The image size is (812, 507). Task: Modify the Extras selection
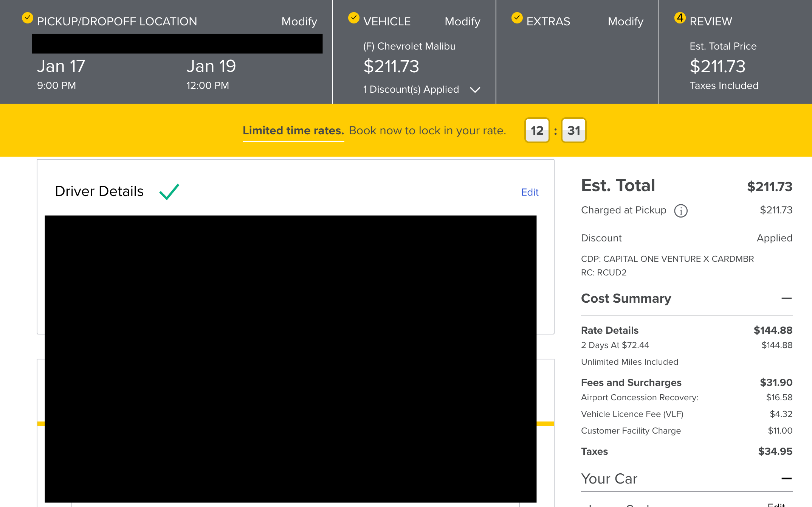click(625, 22)
